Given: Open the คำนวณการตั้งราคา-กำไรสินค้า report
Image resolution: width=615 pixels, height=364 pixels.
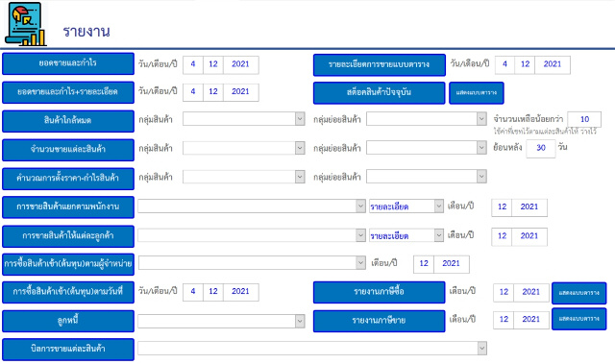Looking at the screenshot, I should 68,179.
